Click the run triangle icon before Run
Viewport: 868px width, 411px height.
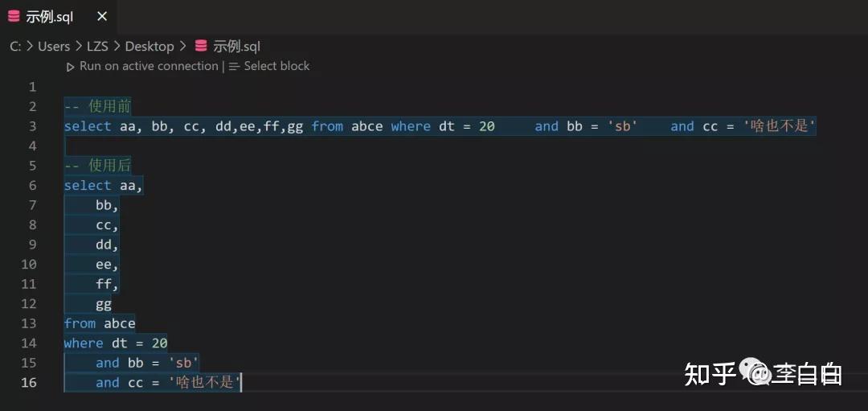click(70, 67)
